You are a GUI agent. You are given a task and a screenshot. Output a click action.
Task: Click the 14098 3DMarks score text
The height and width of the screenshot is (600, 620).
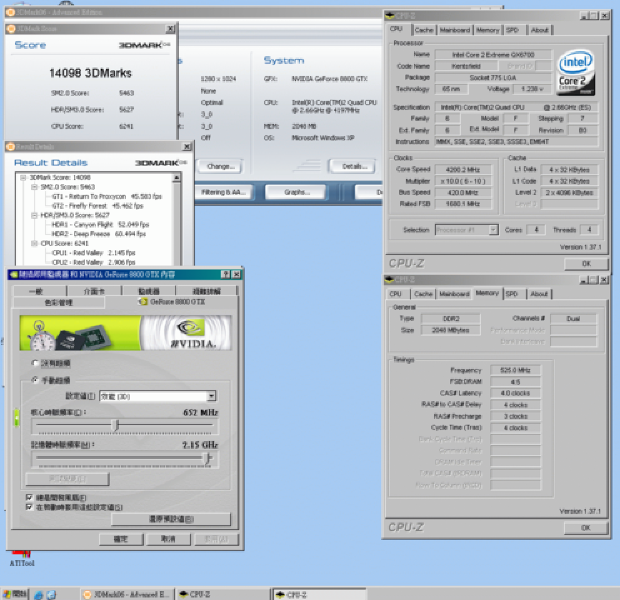pyautogui.click(x=90, y=73)
